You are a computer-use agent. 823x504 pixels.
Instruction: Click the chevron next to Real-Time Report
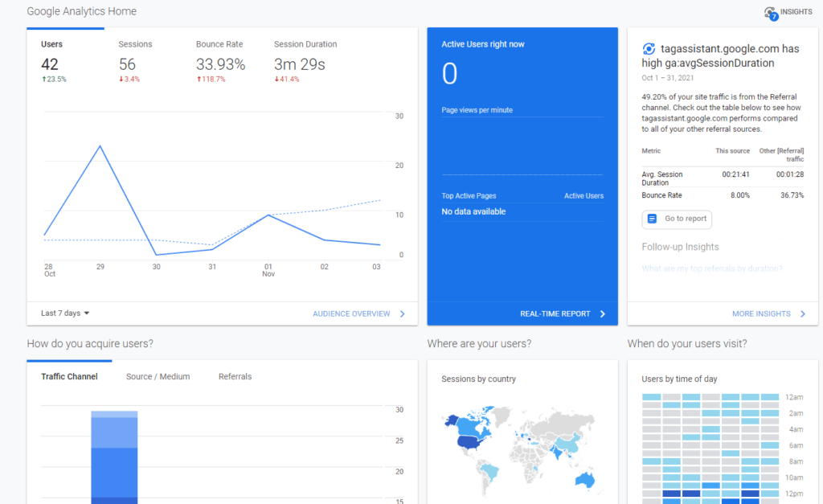tap(603, 314)
